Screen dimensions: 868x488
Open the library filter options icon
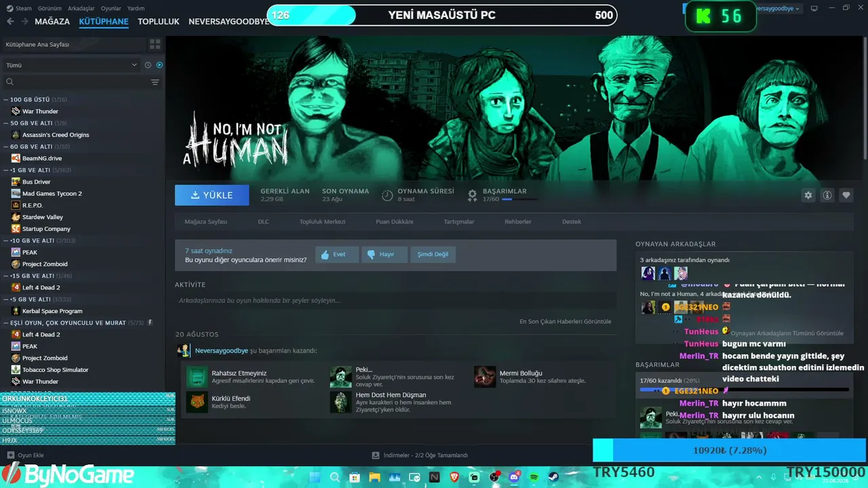tap(155, 82)
